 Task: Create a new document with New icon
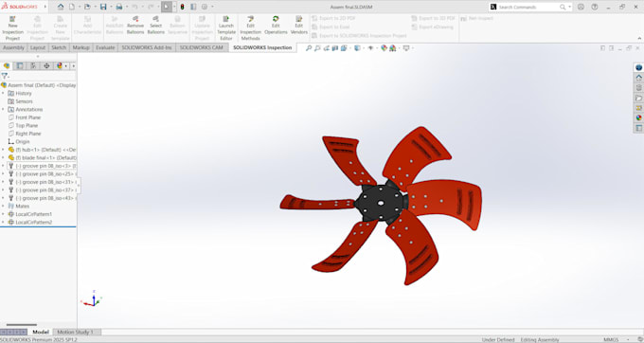72,7
